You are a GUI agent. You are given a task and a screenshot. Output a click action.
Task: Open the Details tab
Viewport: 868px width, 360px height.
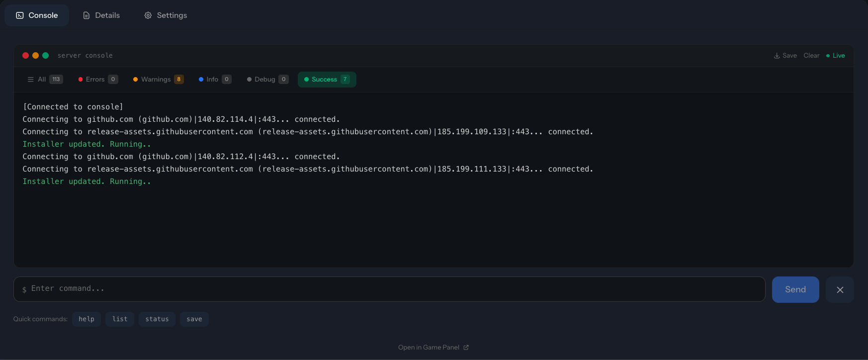click(101, 15)
